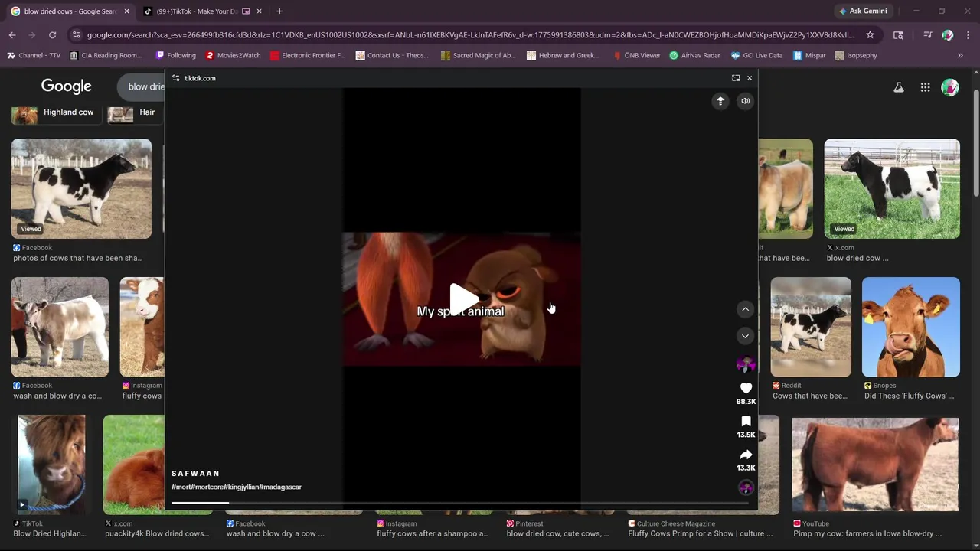This screenshot has height=551, width=980.
Task: Open the Channel - 7TV bookmark
Action: click(33, 55)
